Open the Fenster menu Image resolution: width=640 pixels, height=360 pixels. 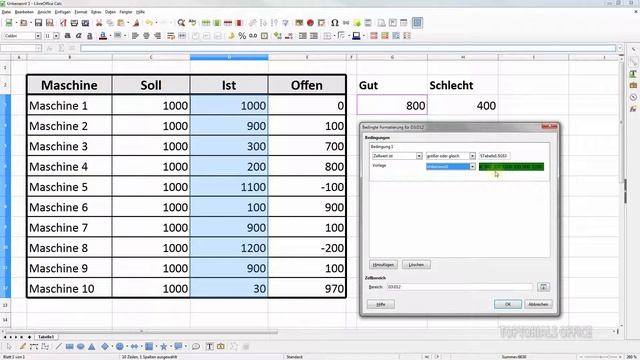[126, 12]
